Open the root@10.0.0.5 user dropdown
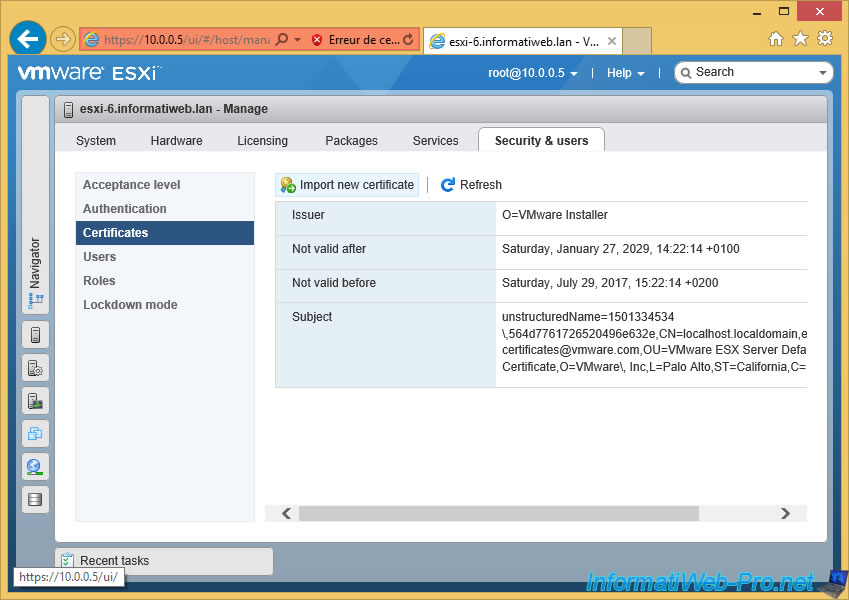The image size is (849, 600). [x=533, y=73]
